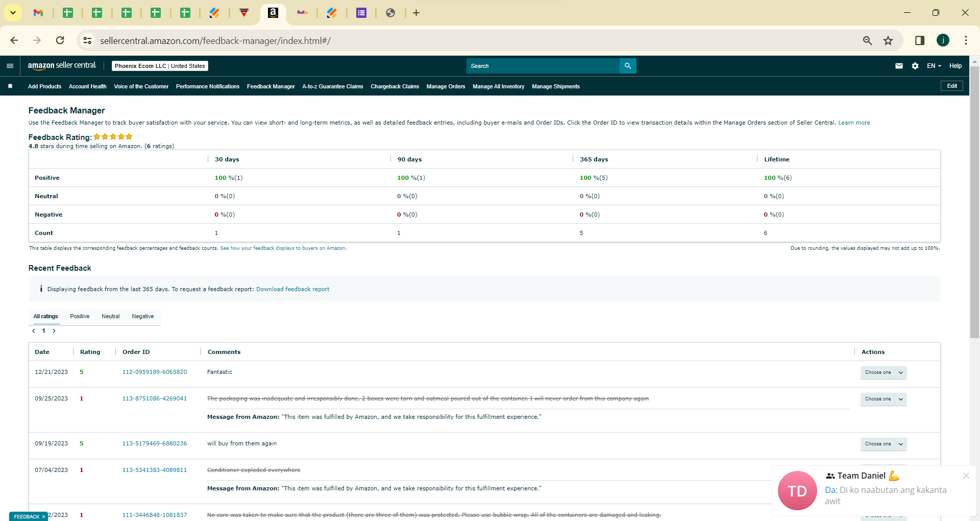This screenshot has width=980, height=521.
Task: Open the buyer messages envelope icon
Action: (899, 66)
